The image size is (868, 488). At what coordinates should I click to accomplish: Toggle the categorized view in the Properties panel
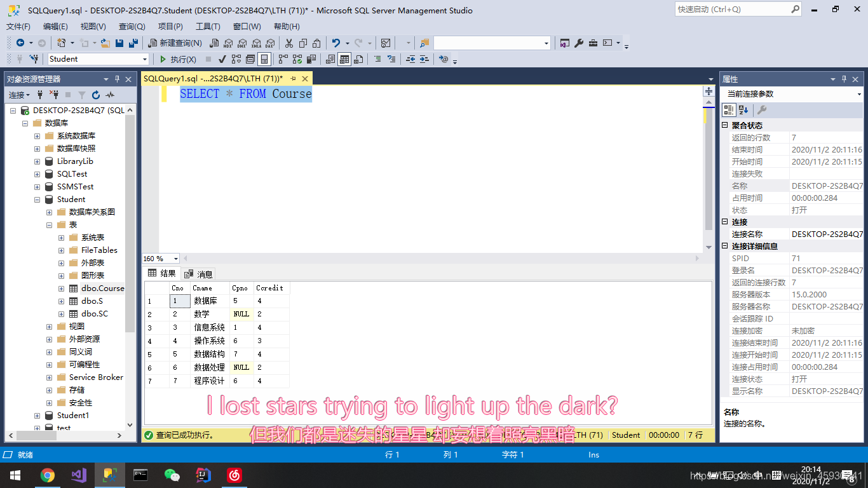(x=729, y=110)
